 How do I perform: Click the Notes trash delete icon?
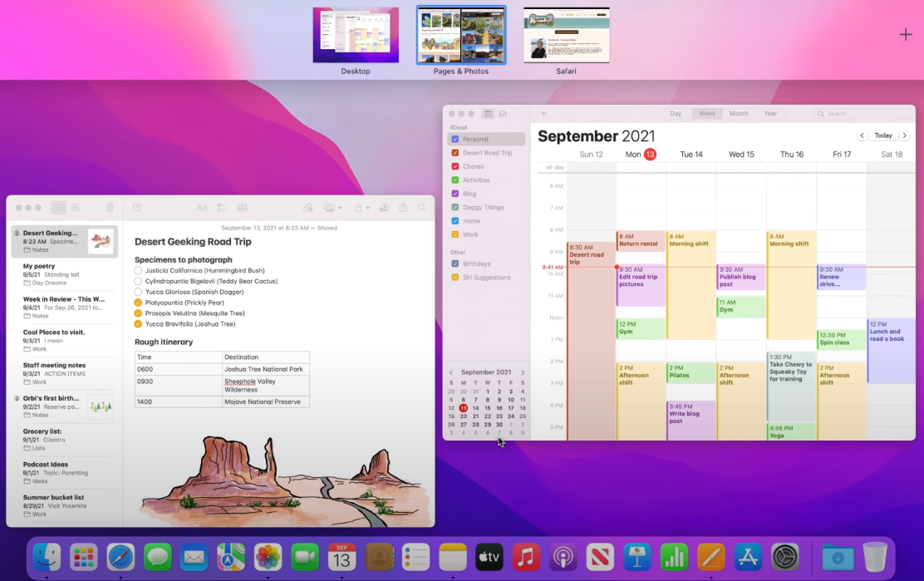[110, 208]
